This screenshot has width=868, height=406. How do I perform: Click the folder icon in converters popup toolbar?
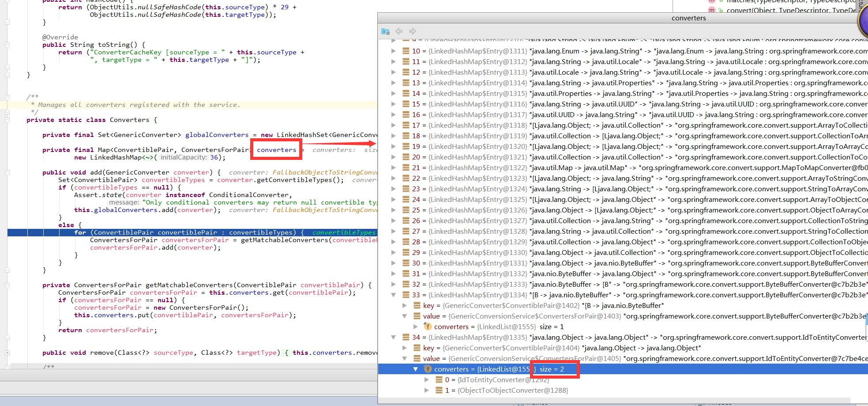(x=385, y=31)
